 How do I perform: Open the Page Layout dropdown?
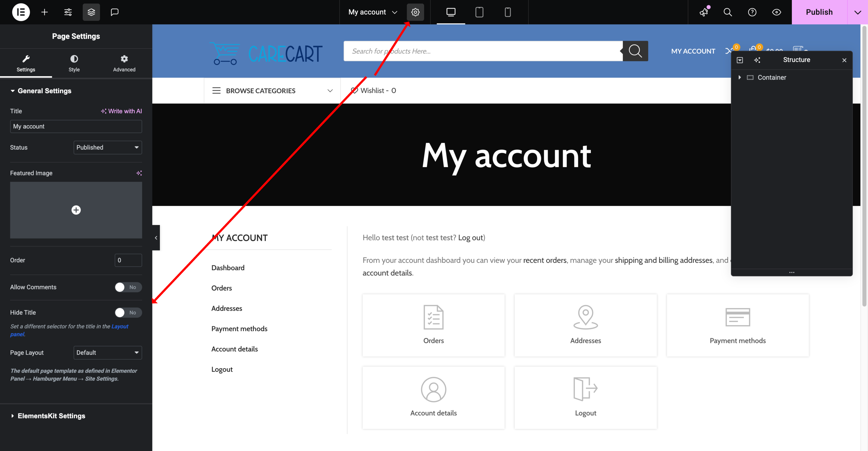108,353
